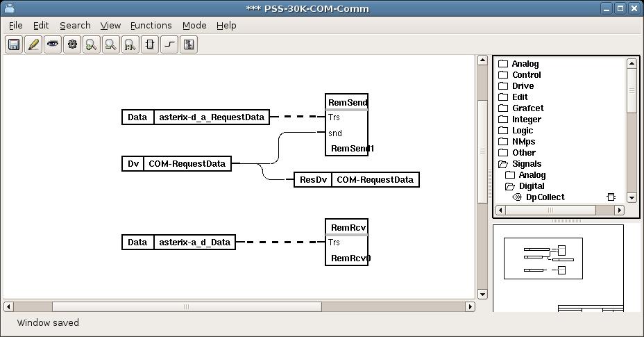The width and height of the screenshot is (644, 337).
Task: Click the palette horizontal scrollbar thumb
Action: pos(550,211)
